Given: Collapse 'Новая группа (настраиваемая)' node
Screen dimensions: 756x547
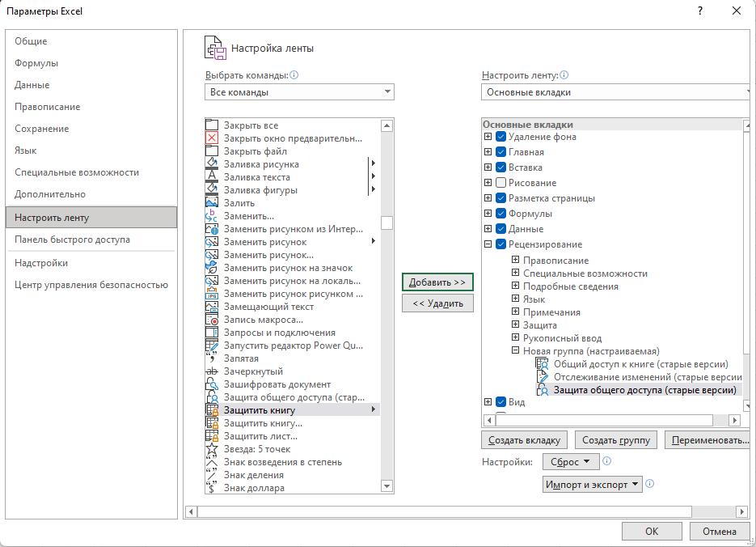Looking at the screenshot, I should (515, 350).
